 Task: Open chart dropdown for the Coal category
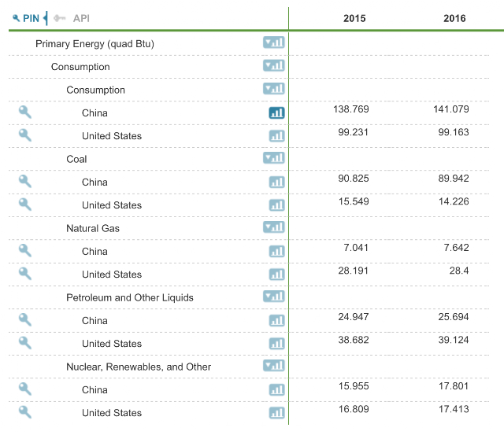point(273,158)
